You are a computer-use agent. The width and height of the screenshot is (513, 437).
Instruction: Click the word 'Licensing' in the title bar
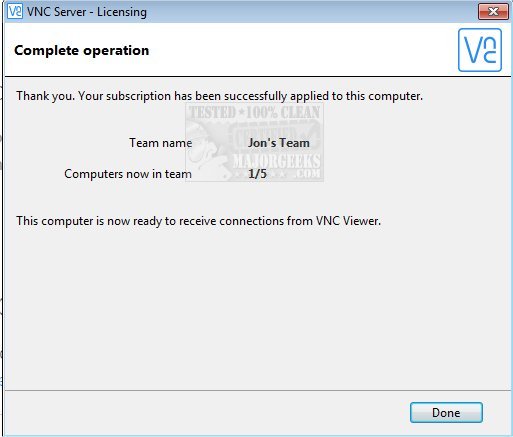pyautogui.click(x=122, y=12)
